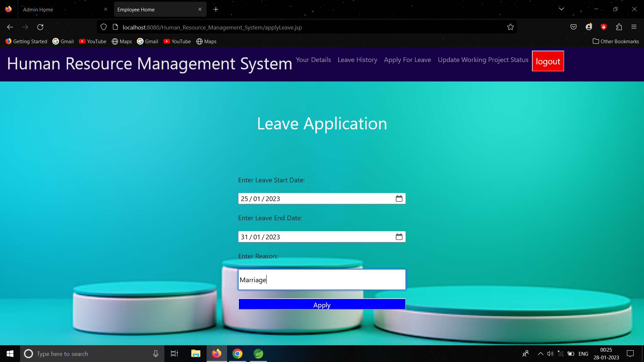Screen dimensions: 644x362
Task: Expand the list all tabs chevron
Action: pyautogui.click(x=561, y=9)
